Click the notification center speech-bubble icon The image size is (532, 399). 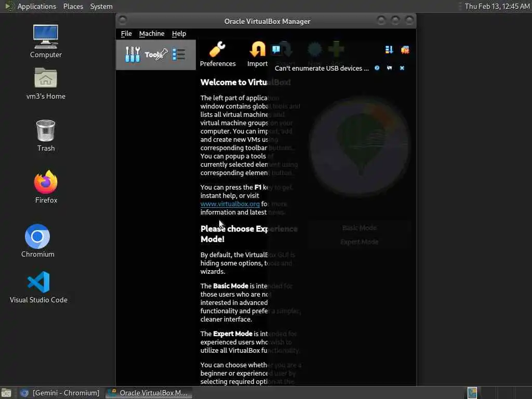pos(276,50)
